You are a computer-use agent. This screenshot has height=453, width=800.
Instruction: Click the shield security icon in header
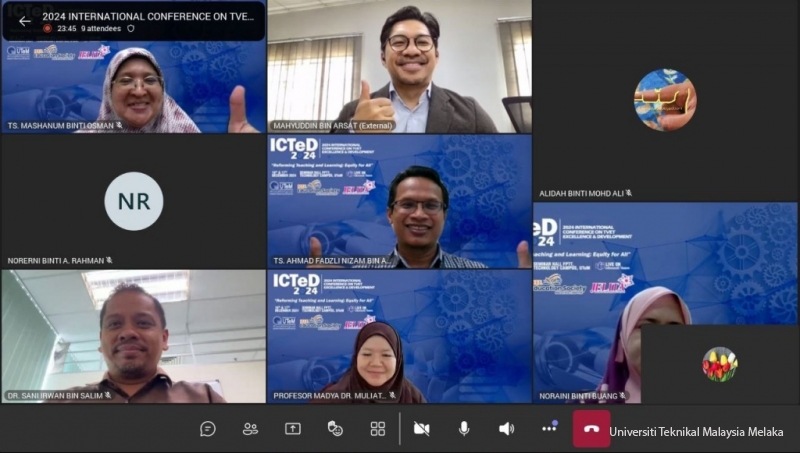(130, 29)
